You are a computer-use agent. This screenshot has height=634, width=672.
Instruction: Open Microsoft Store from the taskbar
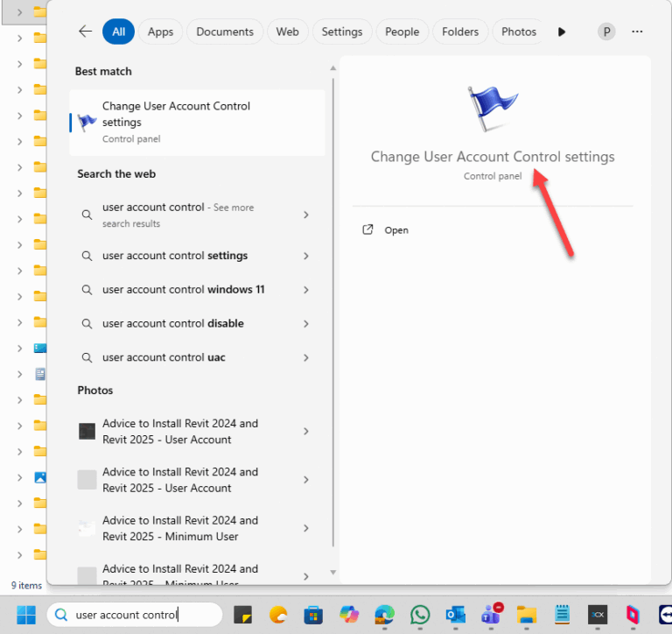tap(313, 616)
